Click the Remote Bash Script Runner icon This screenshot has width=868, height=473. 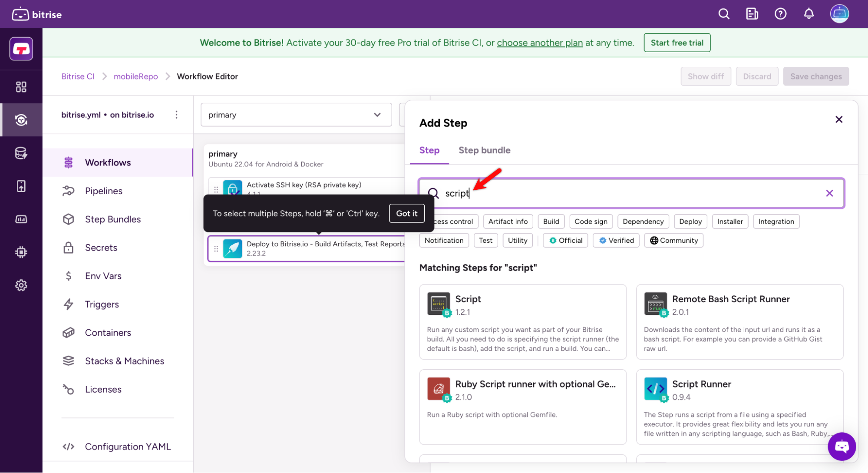[x=655, y=304]
